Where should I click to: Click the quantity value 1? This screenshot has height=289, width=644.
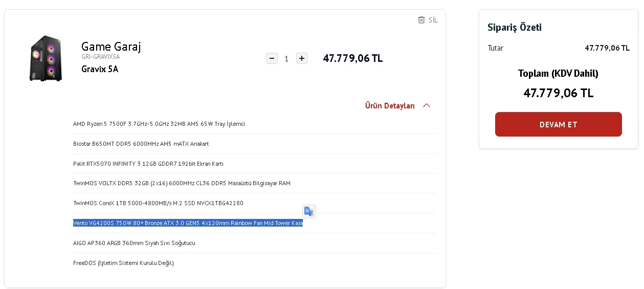point(286,59)
